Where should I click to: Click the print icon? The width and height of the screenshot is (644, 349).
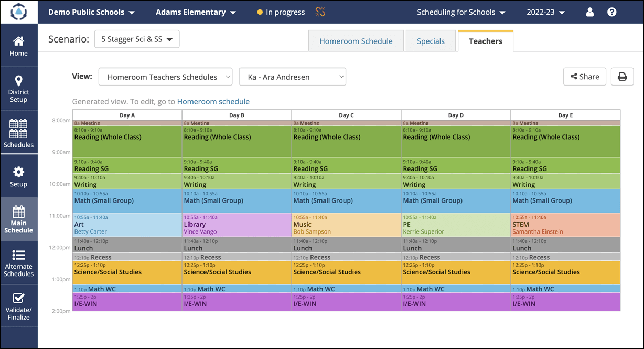[x=622, y=76]
